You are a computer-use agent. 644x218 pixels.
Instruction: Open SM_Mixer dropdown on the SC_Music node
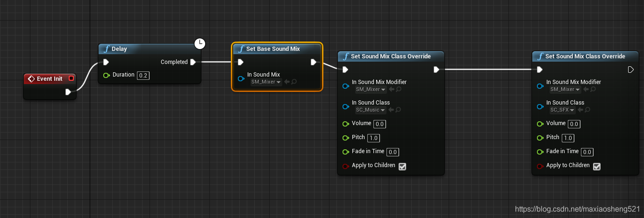(x=371, y=90)
